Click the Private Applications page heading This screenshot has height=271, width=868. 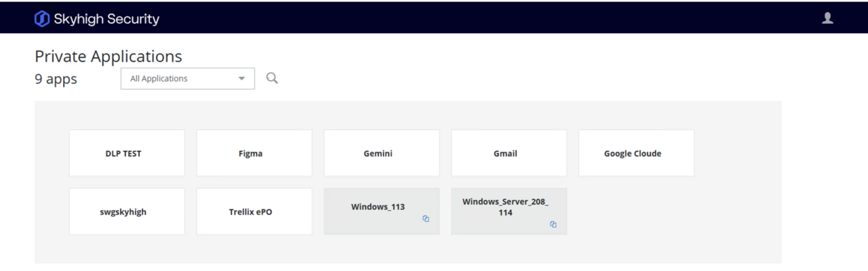108,56
